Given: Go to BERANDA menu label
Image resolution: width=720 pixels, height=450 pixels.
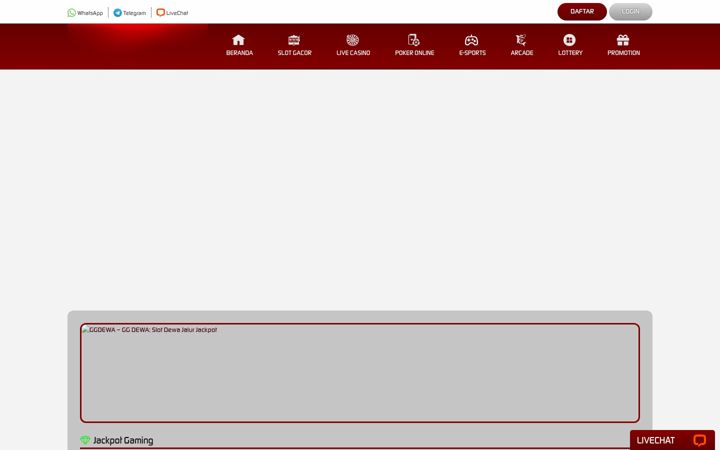Looking at the screenshot, I should (x=240, y=53).
